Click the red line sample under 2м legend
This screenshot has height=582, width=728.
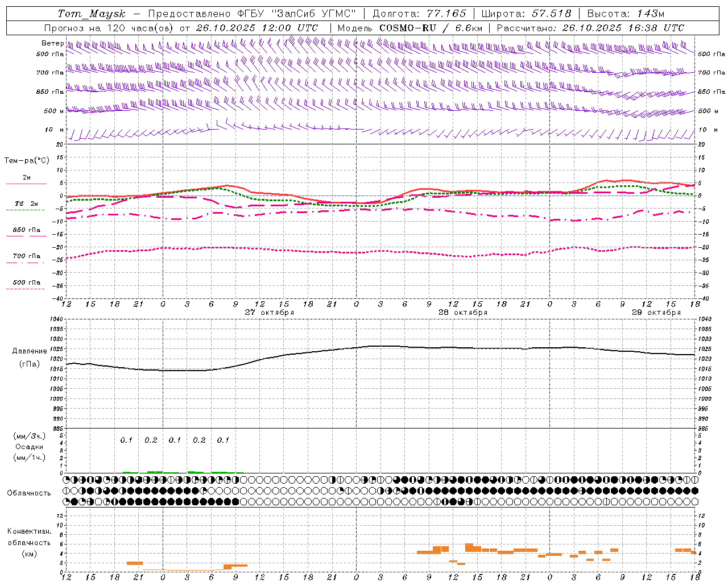(26, 184)
